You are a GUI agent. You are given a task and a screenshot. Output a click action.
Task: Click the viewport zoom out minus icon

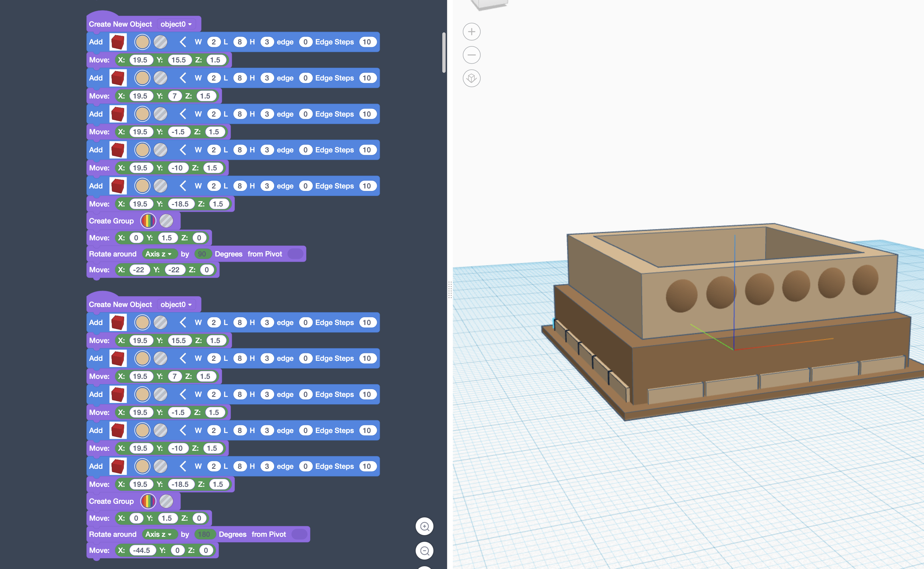point(471,55)
